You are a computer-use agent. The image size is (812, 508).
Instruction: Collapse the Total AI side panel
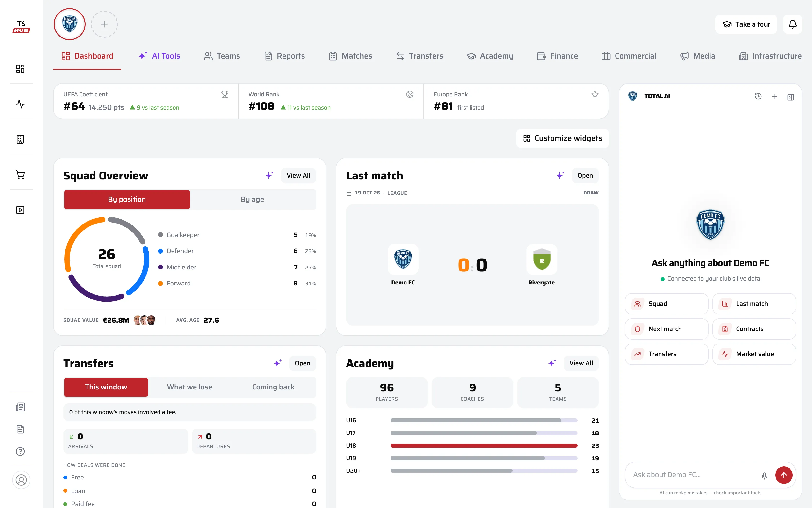pyautogui.click(x=790, y=97)
